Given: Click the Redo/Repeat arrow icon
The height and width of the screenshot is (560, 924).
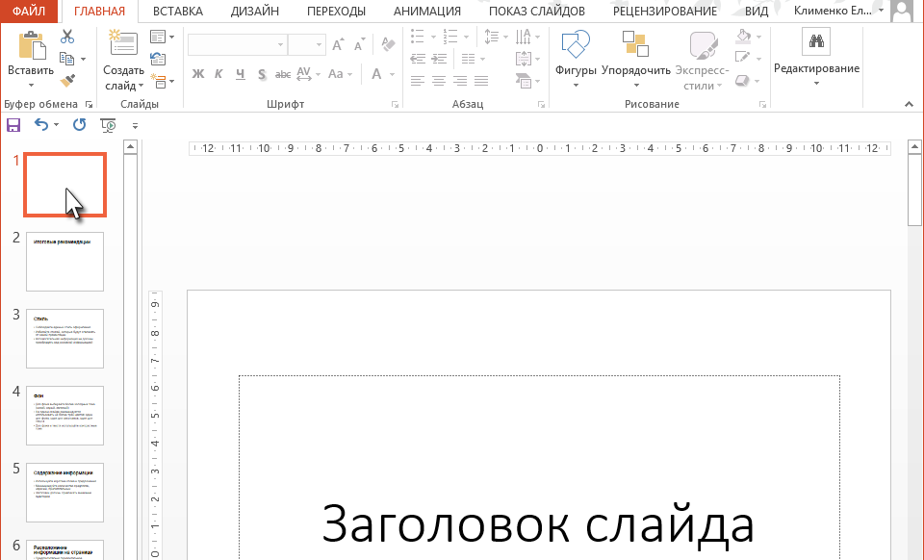Looking at the screenshot, I should [79, 124].
